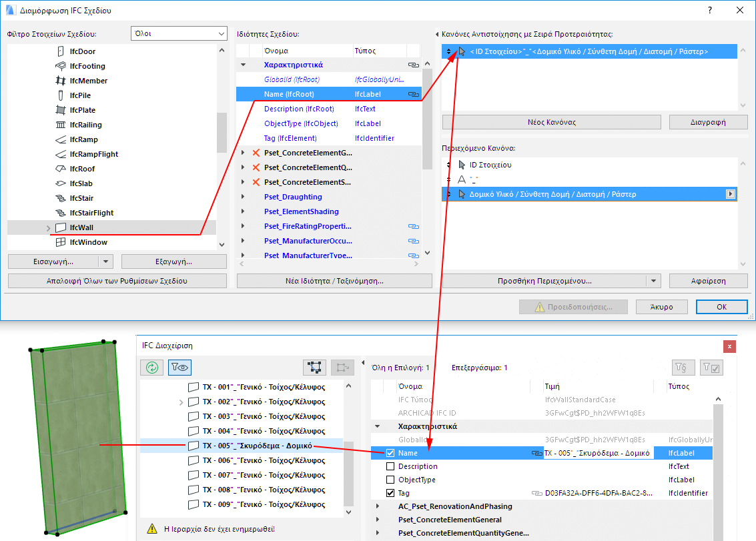
Task: Open the element filter dropdown showing Όλοι
Action: click(x=179, y=34)
